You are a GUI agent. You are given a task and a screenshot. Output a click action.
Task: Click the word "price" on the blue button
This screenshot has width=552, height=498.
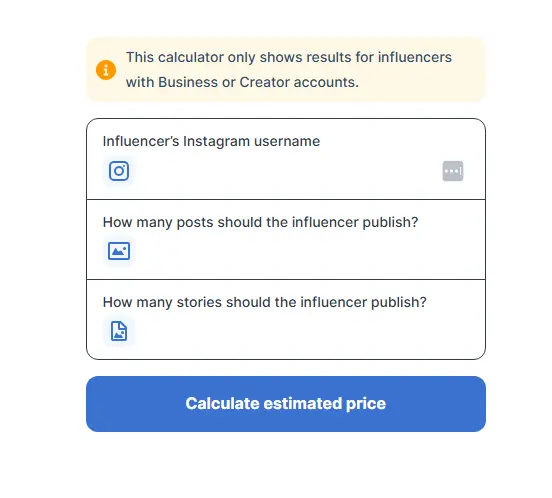pos(366,404)
